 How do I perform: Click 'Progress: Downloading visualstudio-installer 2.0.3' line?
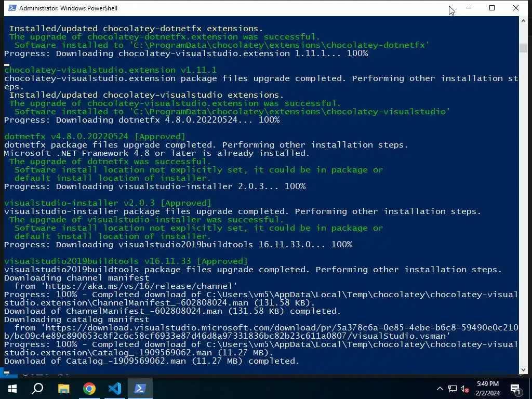pyautogui.click(x=155, y=187)
